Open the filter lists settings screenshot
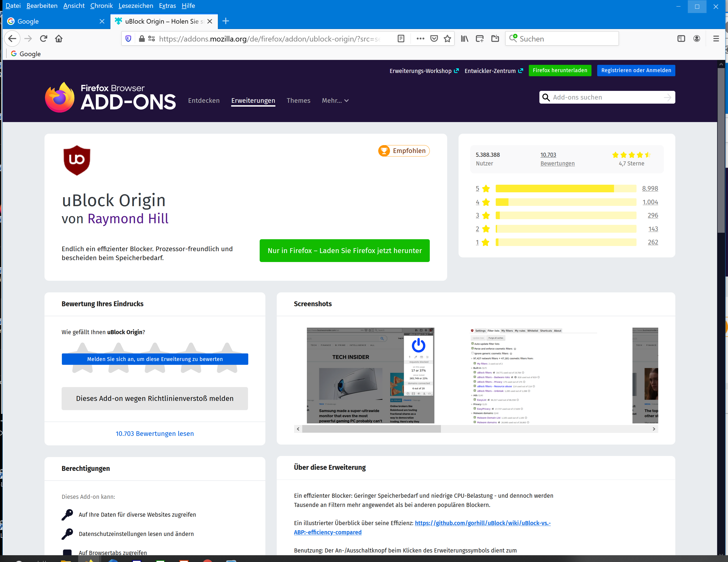The height and width of the screenshot is (562, 728). click(533, 375)
